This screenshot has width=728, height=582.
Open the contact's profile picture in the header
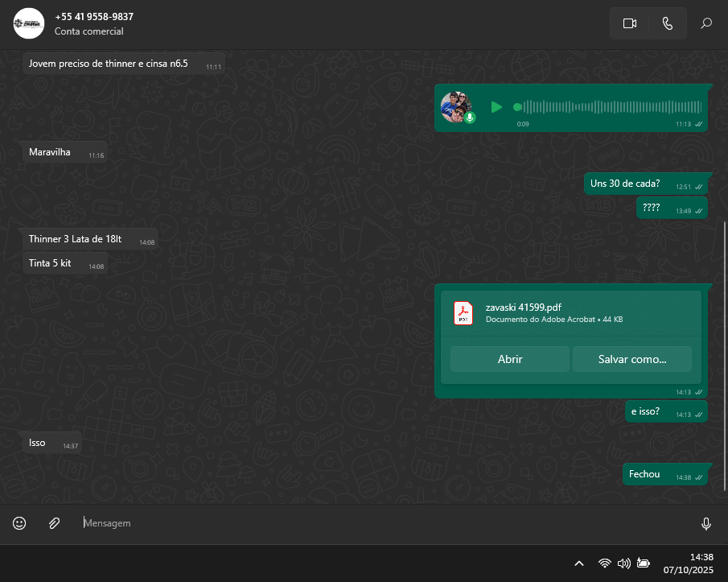tap(29, 23)
